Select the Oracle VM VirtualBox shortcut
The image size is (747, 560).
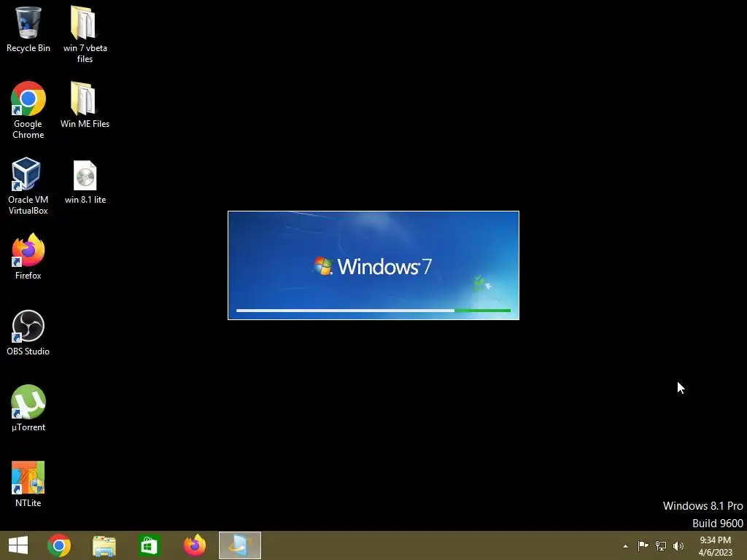28,186
